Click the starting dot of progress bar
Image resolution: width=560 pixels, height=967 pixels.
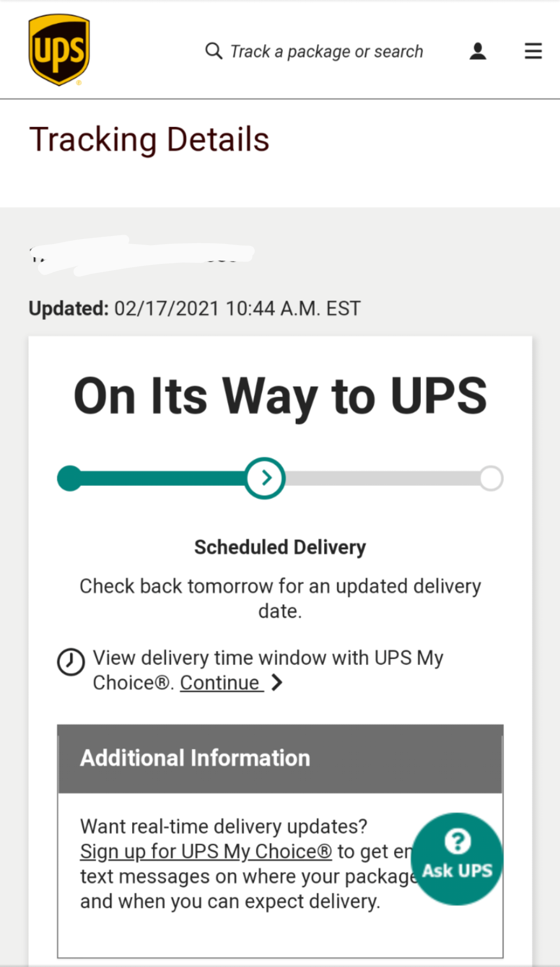click(70, 478)
